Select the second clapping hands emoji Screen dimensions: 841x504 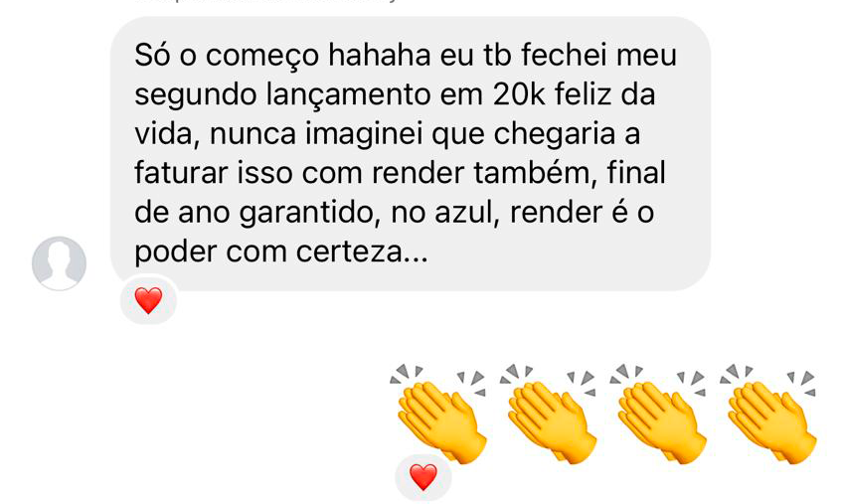pos(549,414)
